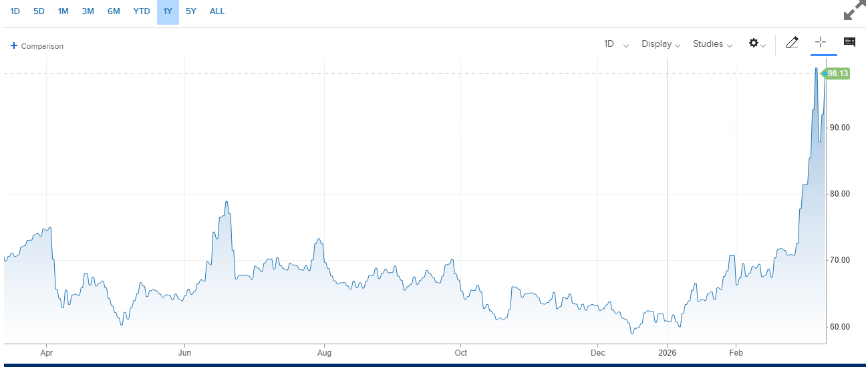Click the 98.13 current price label
The image size is (868, 369).
coord(837,74)
